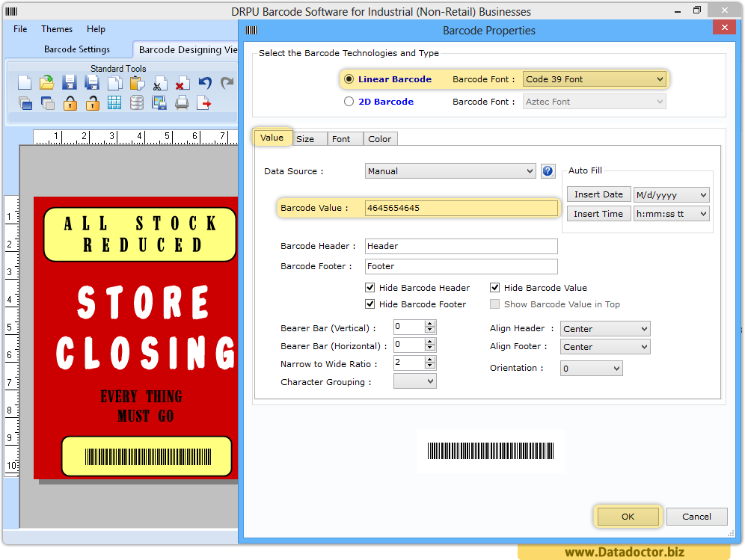Cut the selected object with scissors icon
The image size is (745, 560).
click(159, 83)
